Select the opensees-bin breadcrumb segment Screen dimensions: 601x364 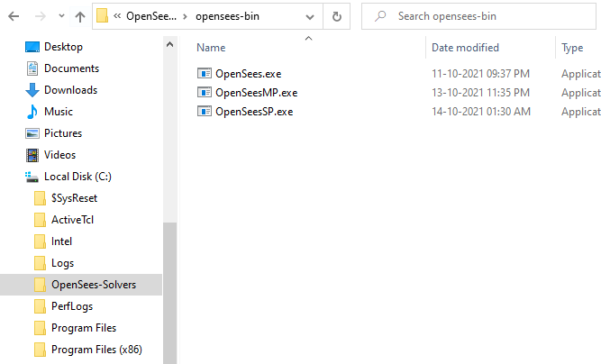coord(227,16)
